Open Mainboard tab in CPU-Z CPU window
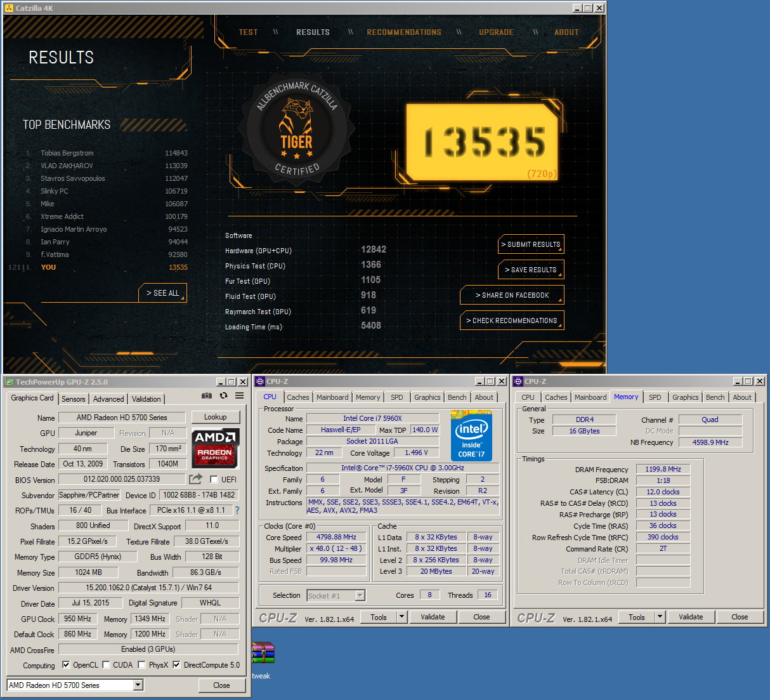The height and width of the screenshot is (700, 770). pos(332,397)
